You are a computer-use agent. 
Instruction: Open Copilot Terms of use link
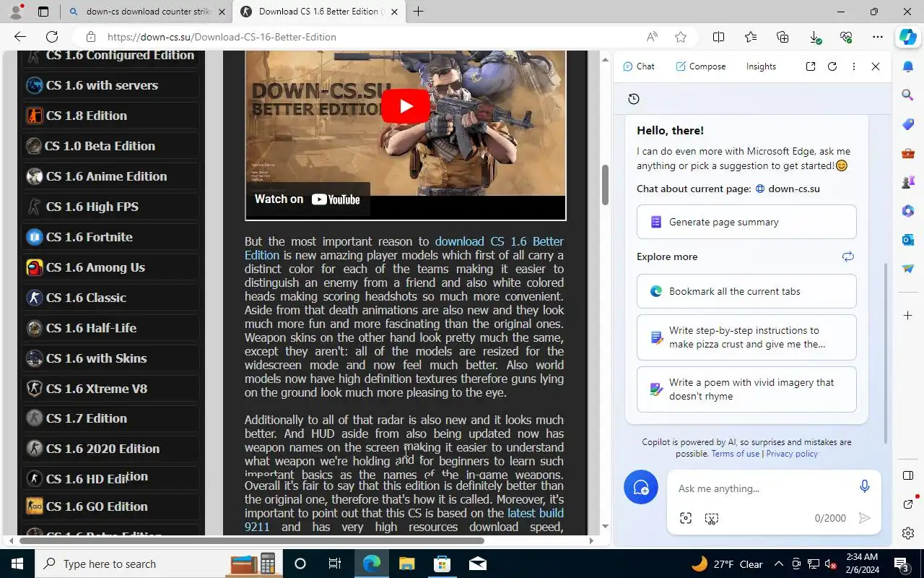click(735, 454)
